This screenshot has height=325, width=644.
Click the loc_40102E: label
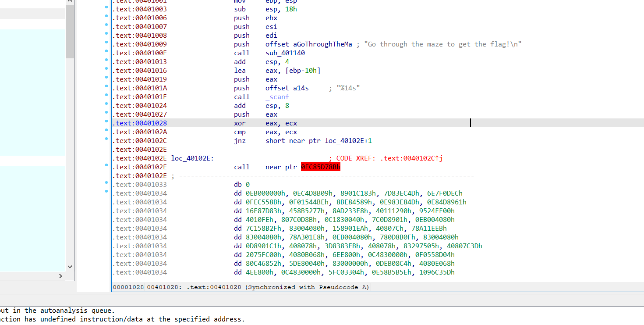point(192,158)
